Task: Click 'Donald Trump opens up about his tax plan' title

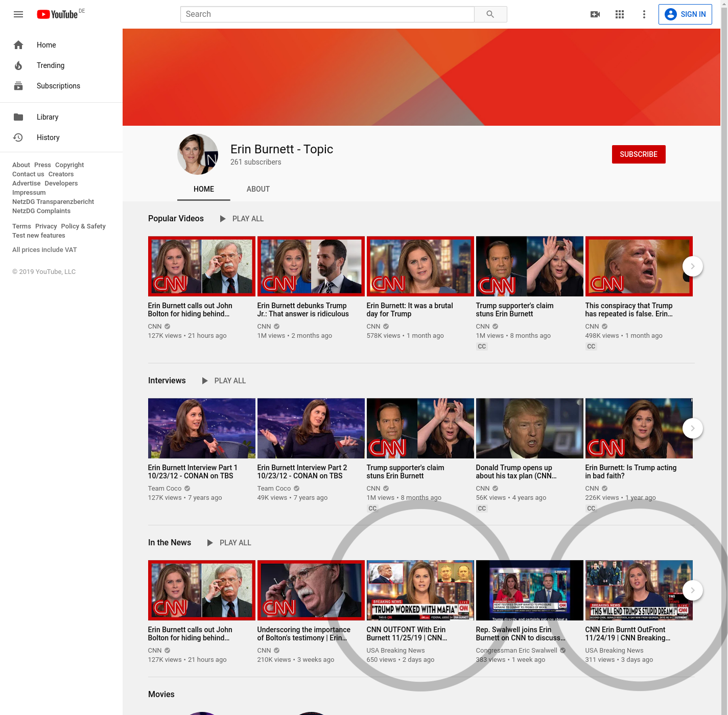Action: tap(516, 472)
